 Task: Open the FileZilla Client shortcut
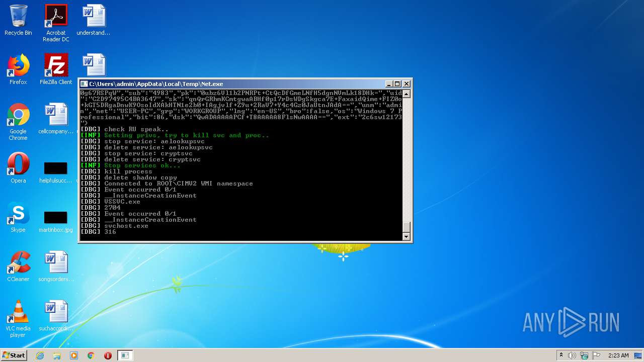[56, 69]
